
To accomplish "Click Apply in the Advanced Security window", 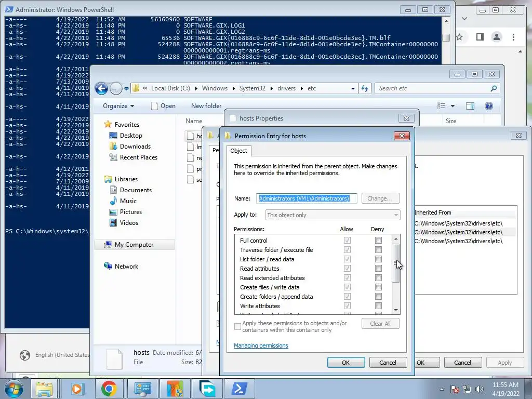I will click(x=504, y=362).
